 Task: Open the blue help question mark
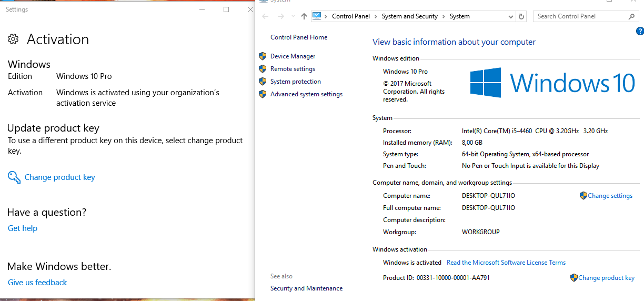(x=640, y=31)
